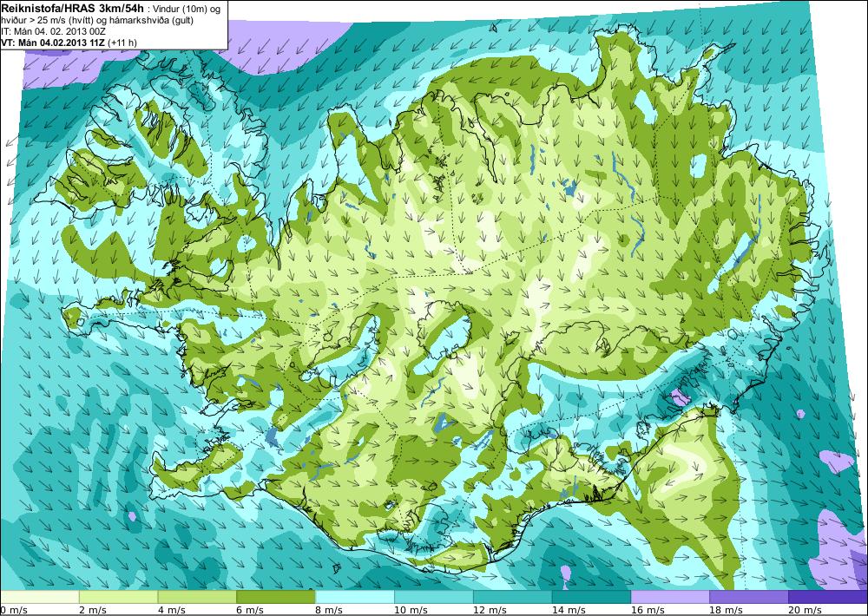Click the medium green 4–6 m/s legend swatch
Viewport: 868px width, 616px height.
pyautogui.click(x=197, y=597)
